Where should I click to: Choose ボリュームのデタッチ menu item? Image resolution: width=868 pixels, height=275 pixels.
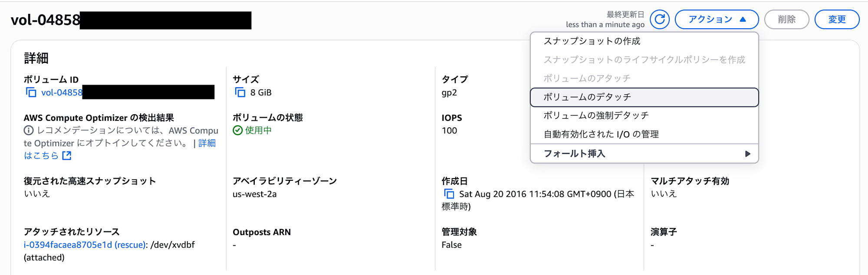(x=587, y=97)
